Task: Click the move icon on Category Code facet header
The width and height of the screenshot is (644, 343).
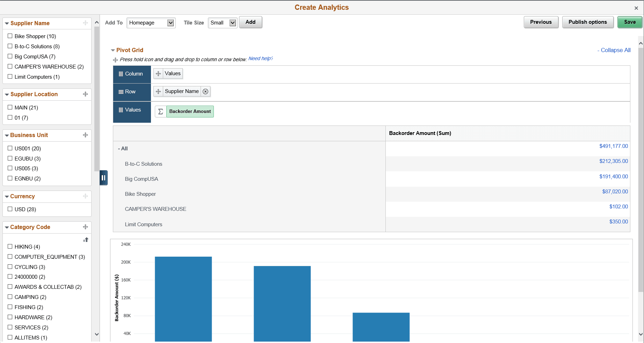Action: click(x=85, y=227)
